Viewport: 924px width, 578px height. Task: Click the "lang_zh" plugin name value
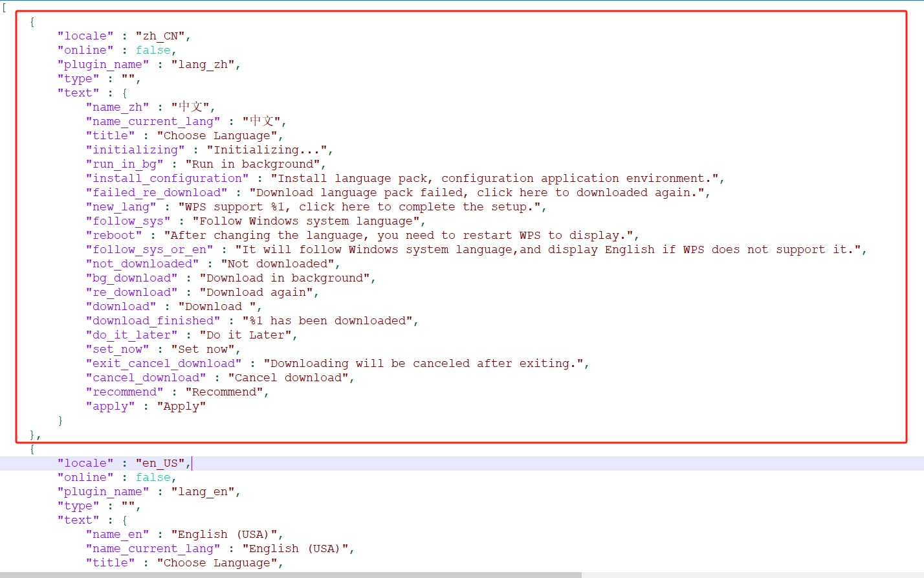tap(203, 65)
